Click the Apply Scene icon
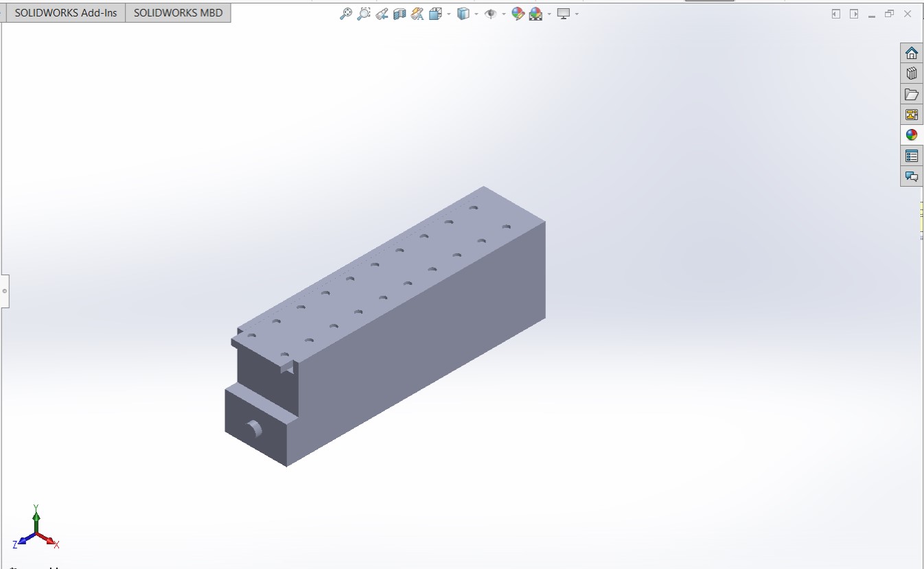924x569 pixels. (535, 14)
